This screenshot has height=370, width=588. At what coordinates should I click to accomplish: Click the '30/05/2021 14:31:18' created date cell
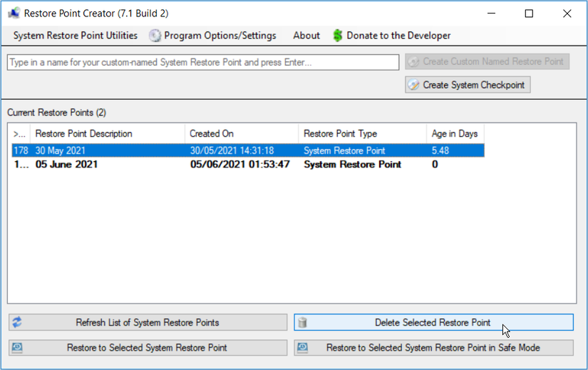point(232,150)
